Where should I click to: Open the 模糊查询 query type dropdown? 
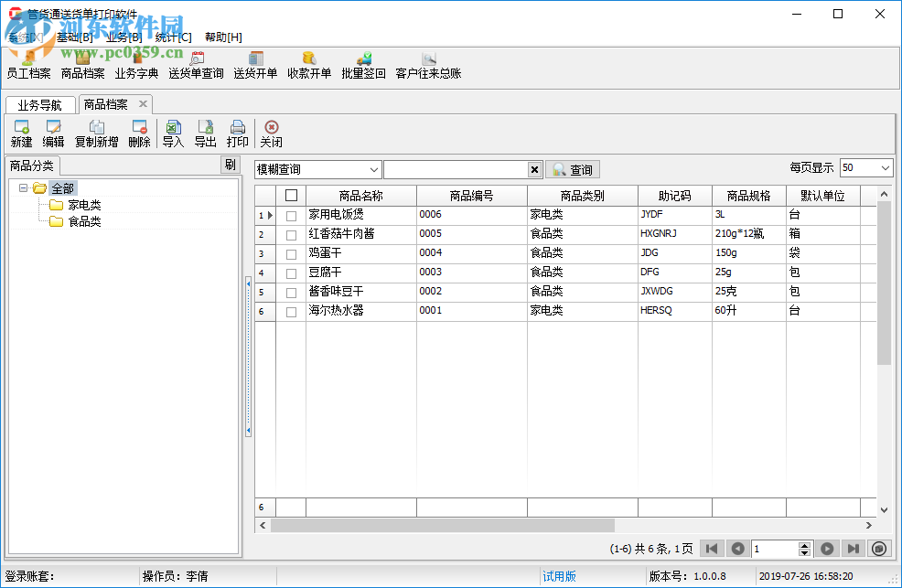point(374,169)
